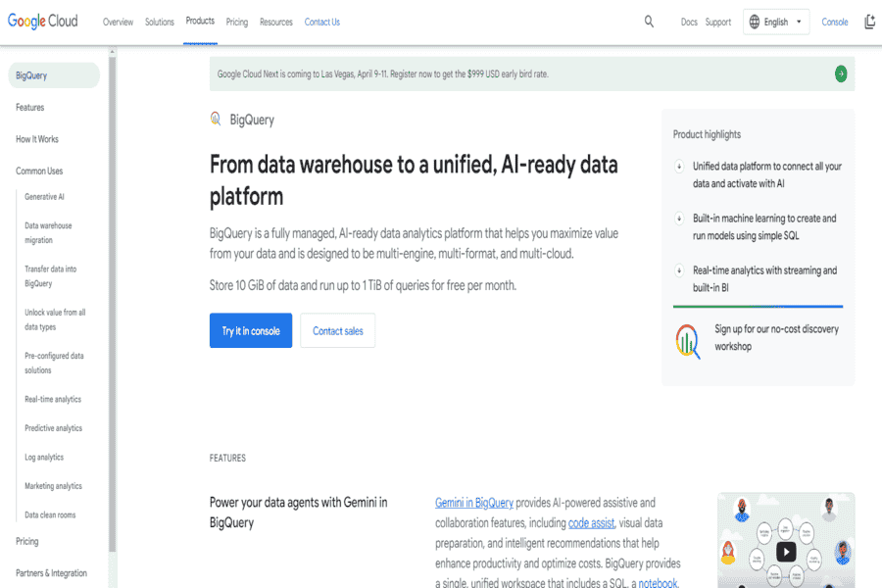Open the code assist link
Image resolution: width=882 pixels, height=588 pixels.
coord(591,522)
